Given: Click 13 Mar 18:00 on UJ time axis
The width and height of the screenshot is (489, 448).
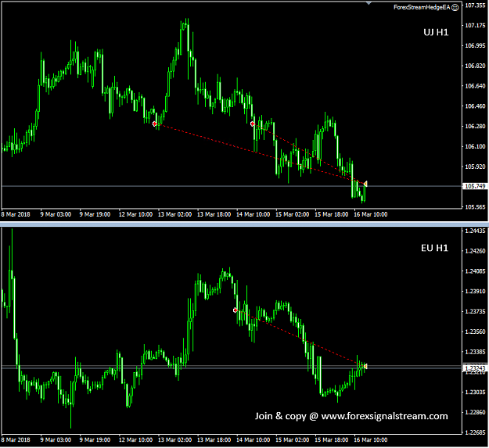Looking at the screenshot, I should [214, 214].
